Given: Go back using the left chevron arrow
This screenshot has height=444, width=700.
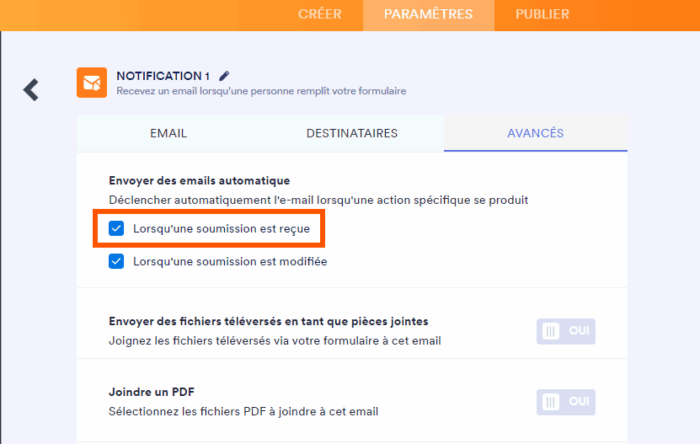Looking at the screenshot, I should pyautogui.click(x=31, y=89).
